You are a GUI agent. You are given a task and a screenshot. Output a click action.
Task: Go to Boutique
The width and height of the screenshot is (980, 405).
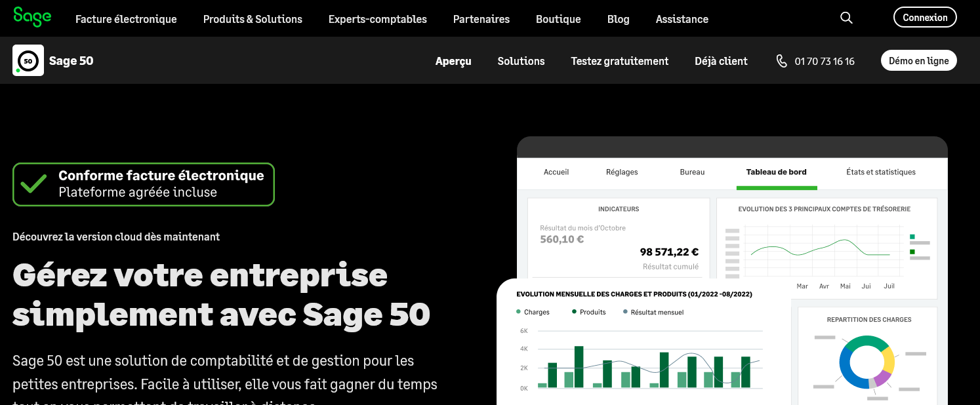point(558,19)
